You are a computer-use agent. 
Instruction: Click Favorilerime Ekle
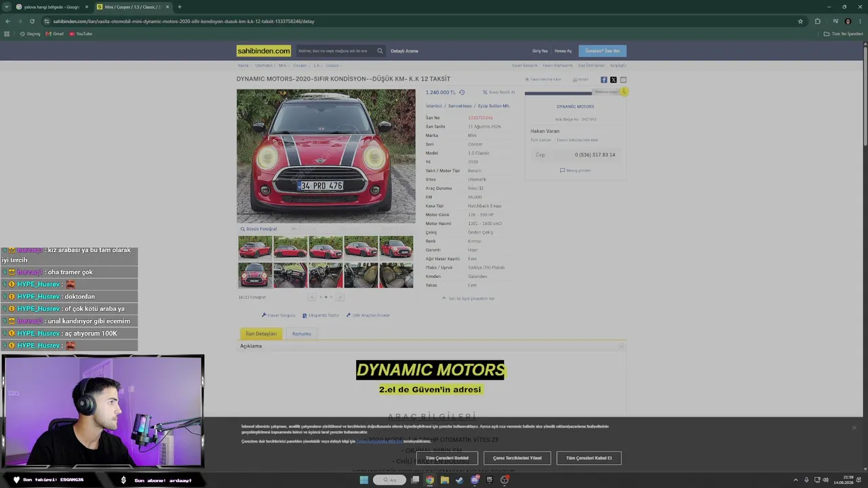(543, 79)
